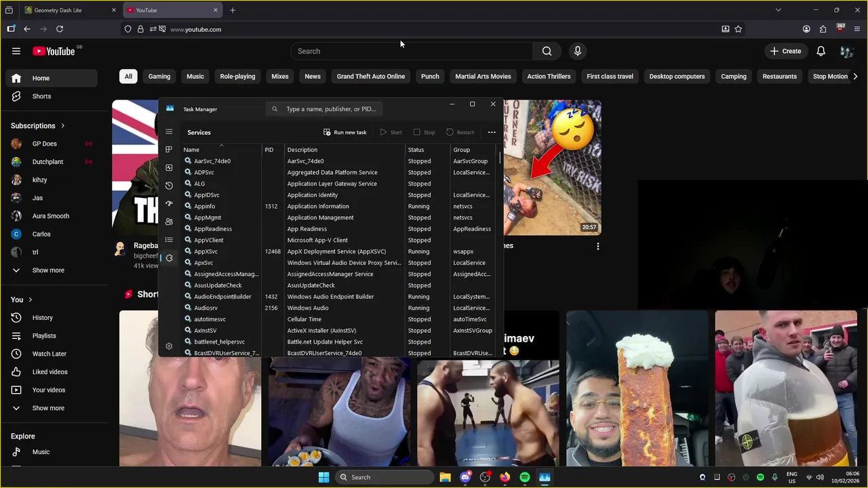Open Users page in Task Manager sidebar
This screenshot has height=488, width=868.
(169, 222)
